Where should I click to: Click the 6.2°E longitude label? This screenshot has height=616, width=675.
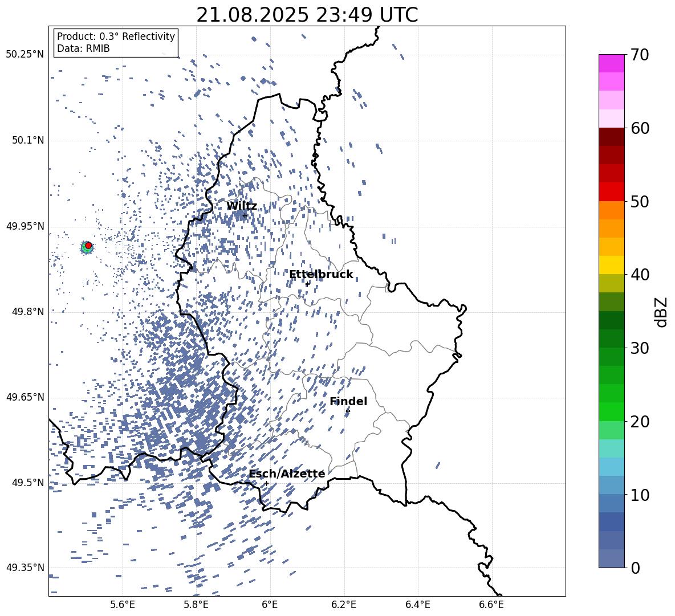pos(344,605)
